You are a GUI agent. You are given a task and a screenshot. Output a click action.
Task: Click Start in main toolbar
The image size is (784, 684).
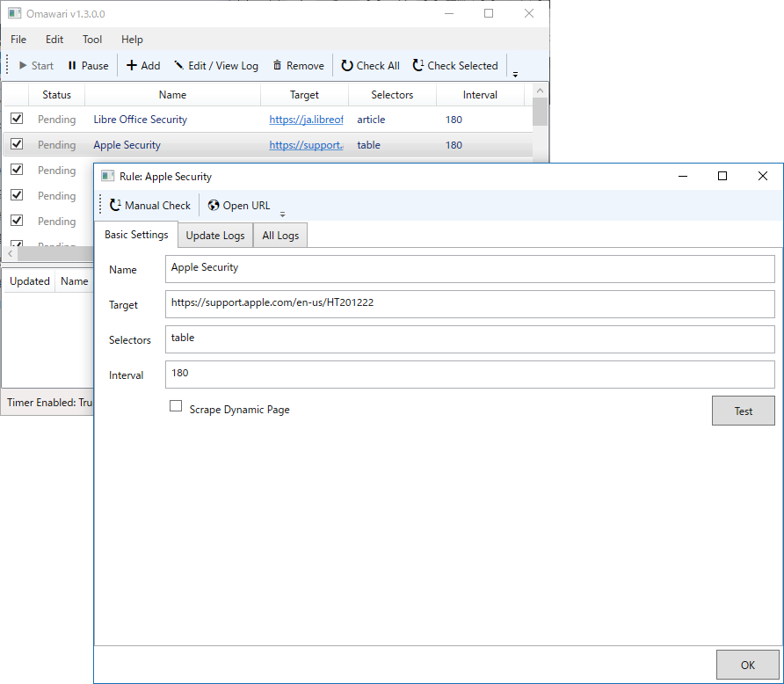(36, 66)
